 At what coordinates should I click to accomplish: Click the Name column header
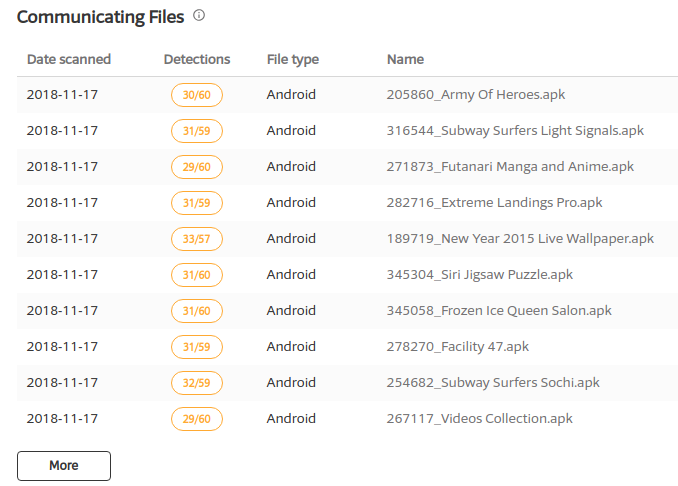[405, 59]
